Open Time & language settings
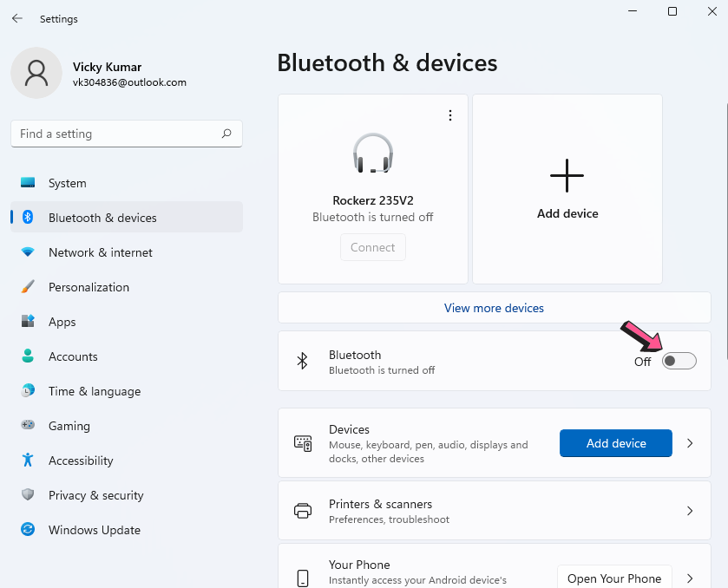 pyautogui.click(x=127, y=391)
